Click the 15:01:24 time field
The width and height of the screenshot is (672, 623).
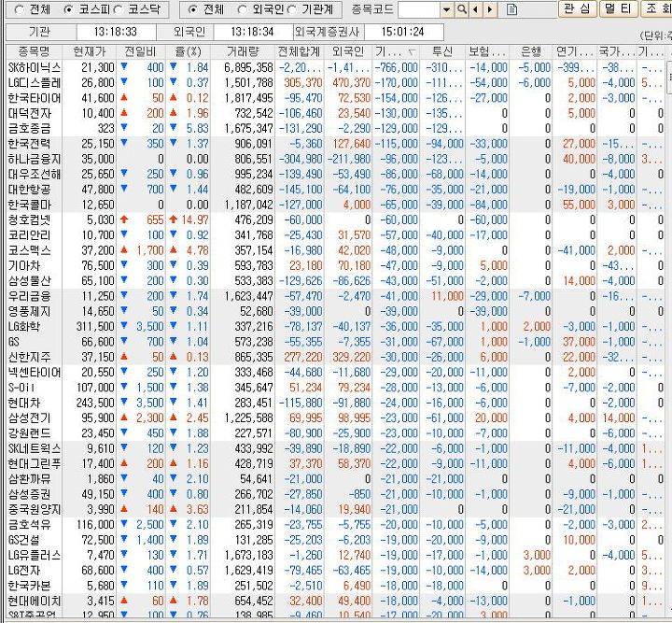coord(403,32)
